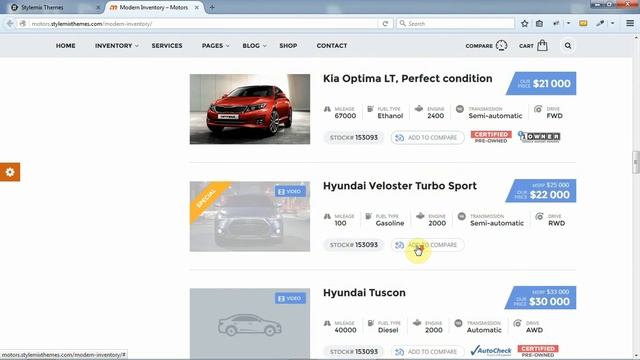Click the drive value FWD
Screen dimensions: 640x360
[555, 116]
